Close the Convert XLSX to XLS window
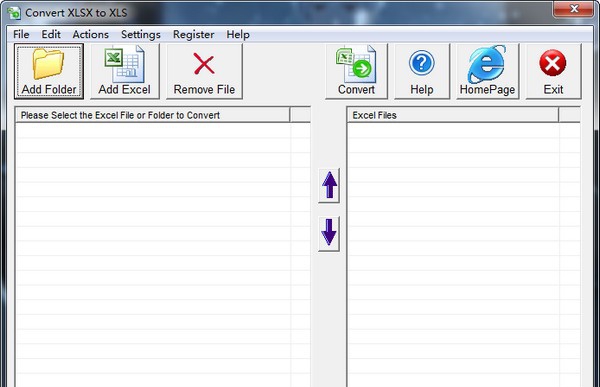 (x=574, y=9)
